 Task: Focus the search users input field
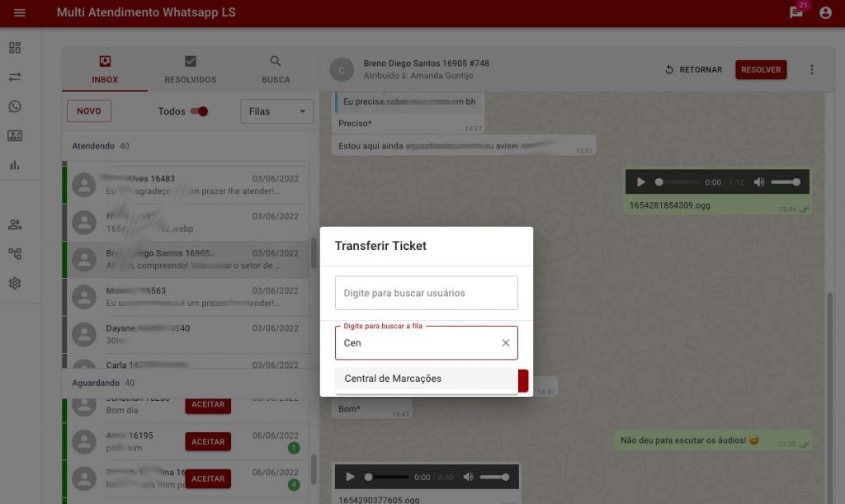426,293
